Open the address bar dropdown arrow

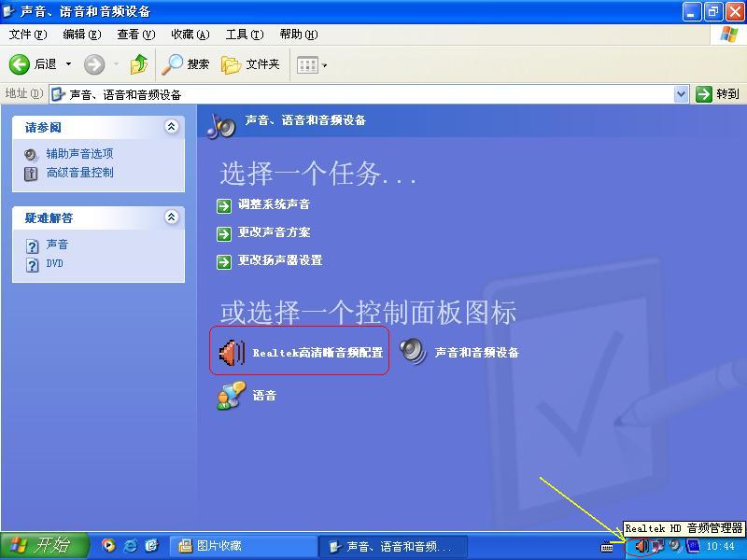pyautogui.click(x=682, y=94)
